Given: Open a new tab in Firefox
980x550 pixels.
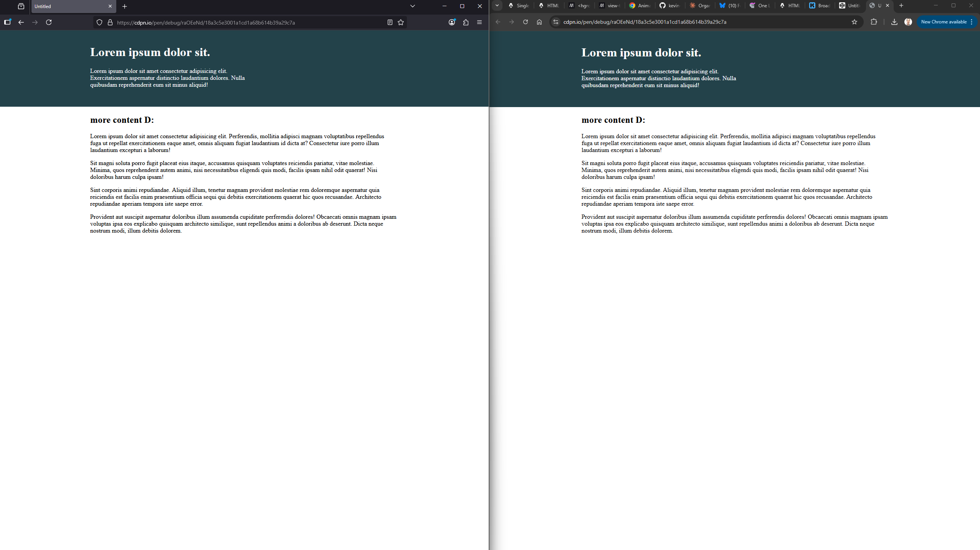Looking at the screenshot, I should (x=125, y=6).
